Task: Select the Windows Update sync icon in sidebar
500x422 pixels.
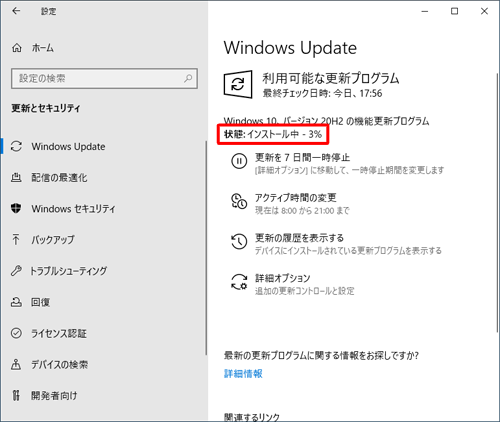Action: [x=16, y=146]
